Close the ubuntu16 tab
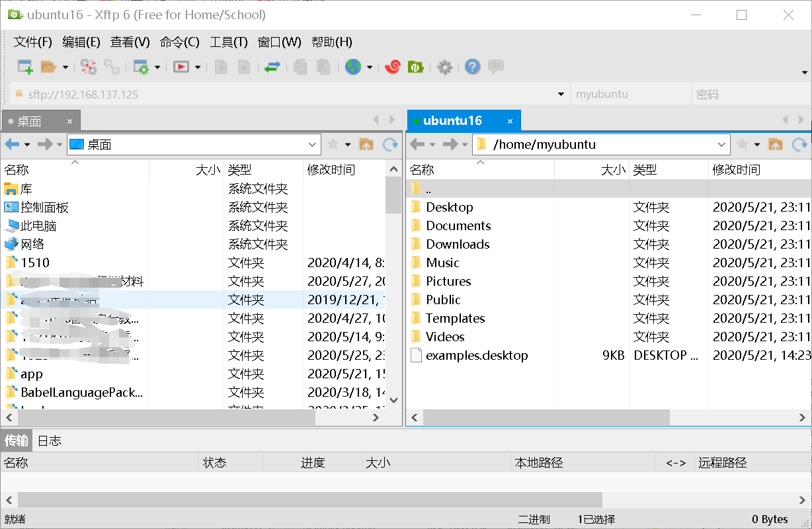This screenshot has height=529, width=812. coord(510,121)
